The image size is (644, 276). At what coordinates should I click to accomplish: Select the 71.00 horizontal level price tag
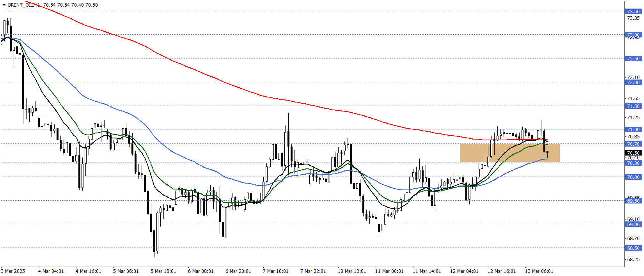633,129
